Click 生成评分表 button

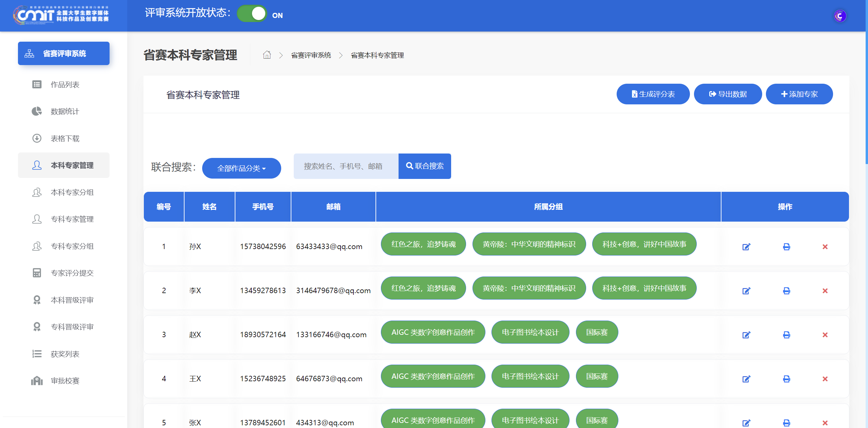653,94
